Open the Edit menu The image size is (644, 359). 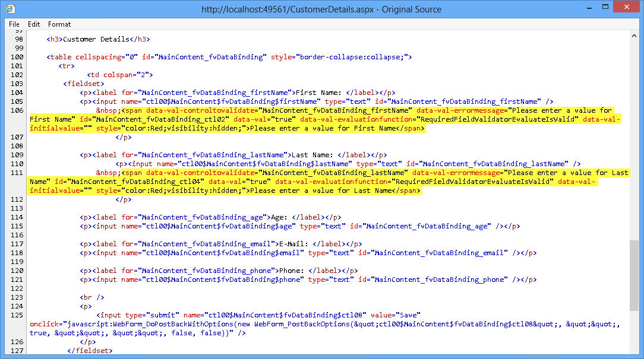pos(33,24)
